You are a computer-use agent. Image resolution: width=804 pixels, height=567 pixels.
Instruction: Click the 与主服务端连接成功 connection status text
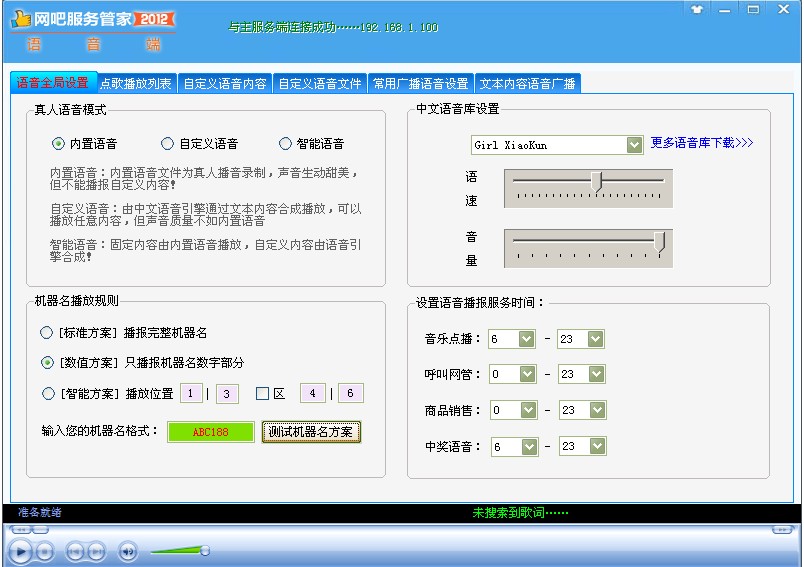333,27
